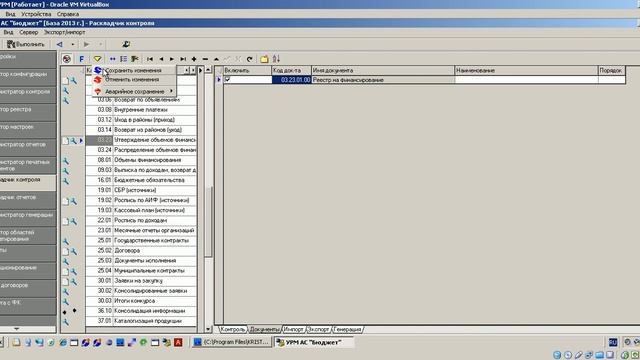Jump to the last record
The height and width of the screenshot is (360, 640).
183,59
